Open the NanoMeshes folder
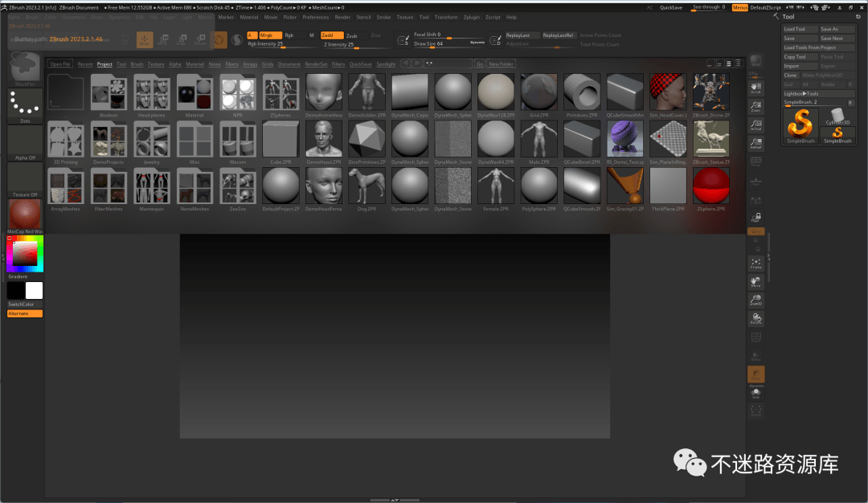The height and width of the screenshot is (503, 868). coord(194,190)
